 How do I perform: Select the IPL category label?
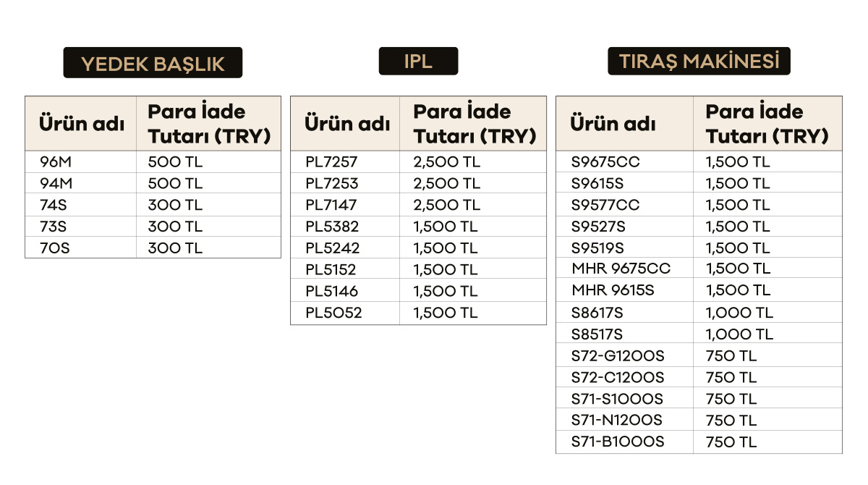[x=418, y=62]
